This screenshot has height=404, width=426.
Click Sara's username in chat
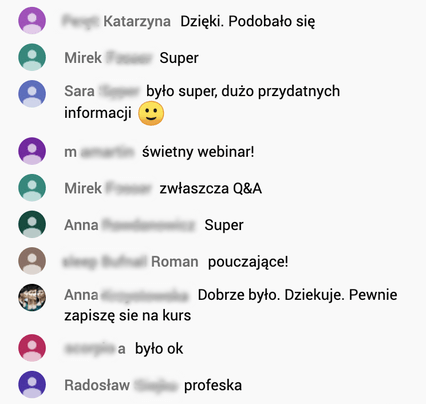point(102,91)
